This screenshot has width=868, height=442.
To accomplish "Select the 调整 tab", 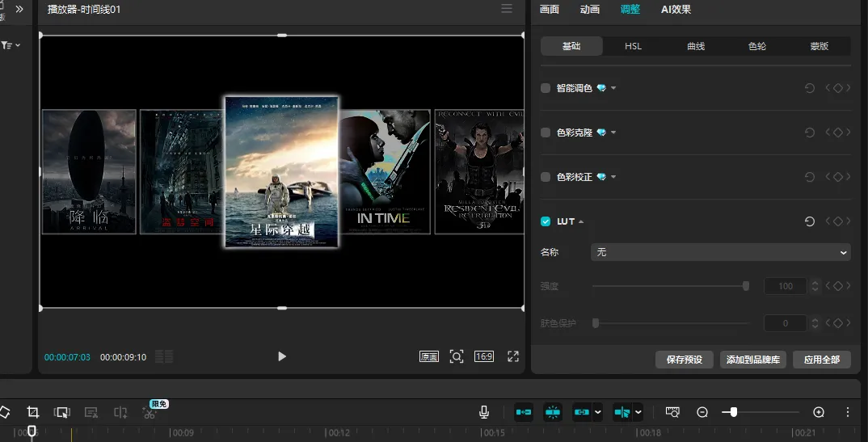I will pos(630,10).
